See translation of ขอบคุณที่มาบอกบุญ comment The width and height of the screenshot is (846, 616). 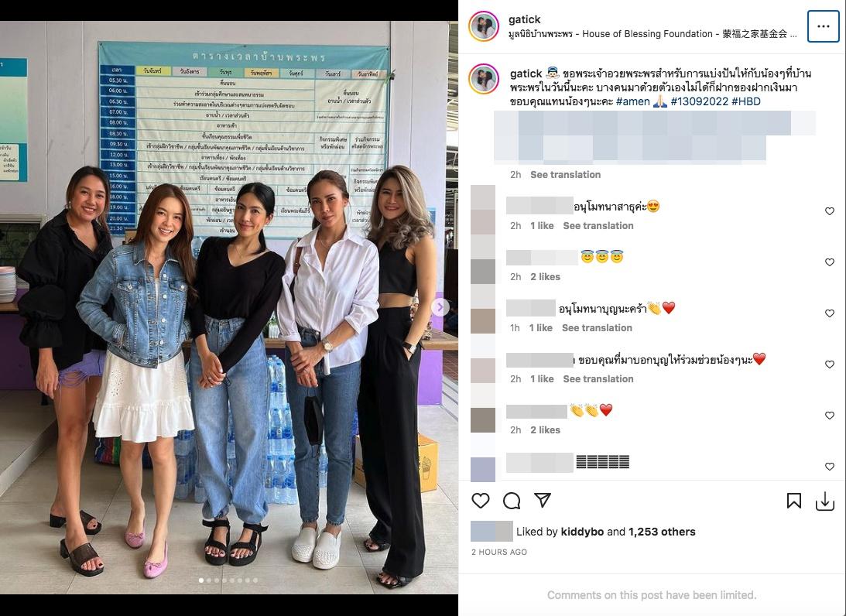coord(598,379)
